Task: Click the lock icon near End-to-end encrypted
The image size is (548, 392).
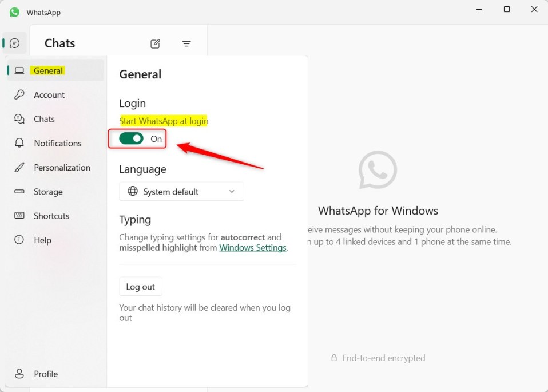Action: pos(334,358)
